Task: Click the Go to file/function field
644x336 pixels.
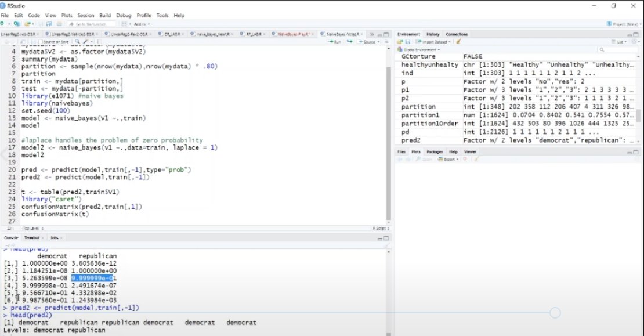Action: pos(91,24)
